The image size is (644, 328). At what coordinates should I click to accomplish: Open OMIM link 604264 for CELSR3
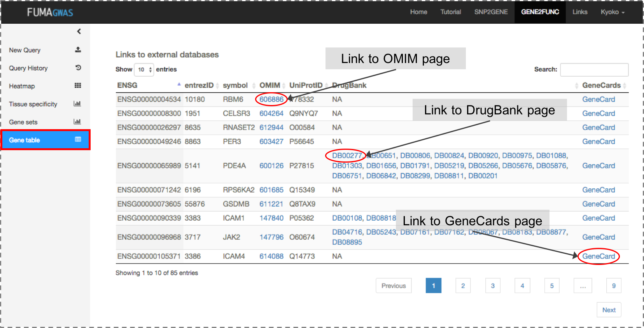pyautogui.click(x=271, y=113)
